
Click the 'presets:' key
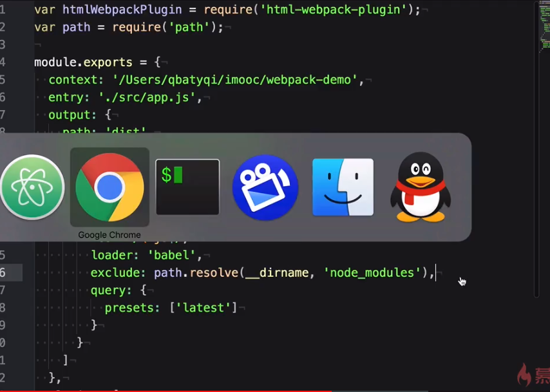pyautogui.click(x=132, y=308)
